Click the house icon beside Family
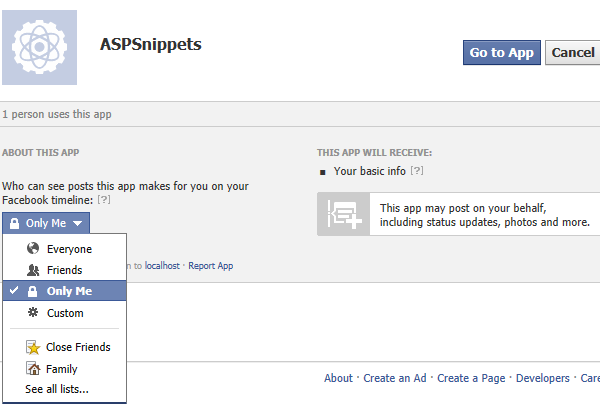Screen dimensions: 600x404 33,368
